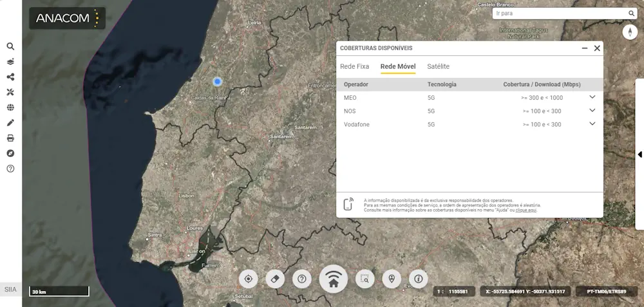Expand the NOS 5G coverage row
Viewport: 644px width, 307px height.
pos(592,111)
